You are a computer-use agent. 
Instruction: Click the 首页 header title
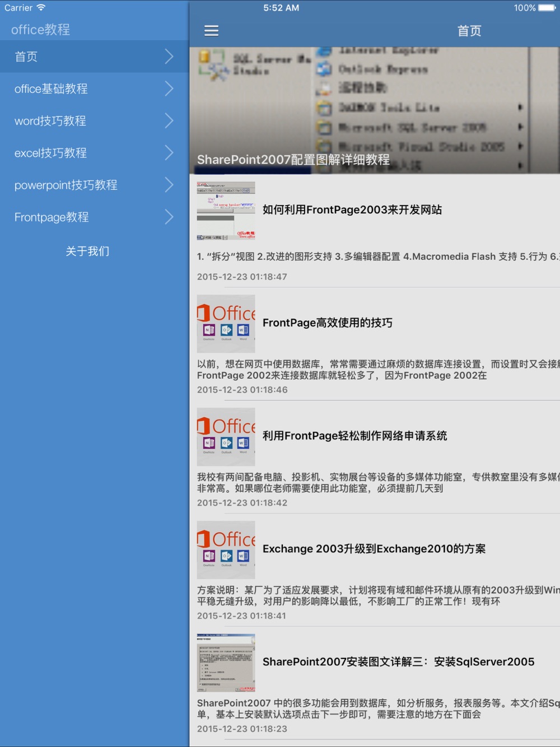click(469, 31)
